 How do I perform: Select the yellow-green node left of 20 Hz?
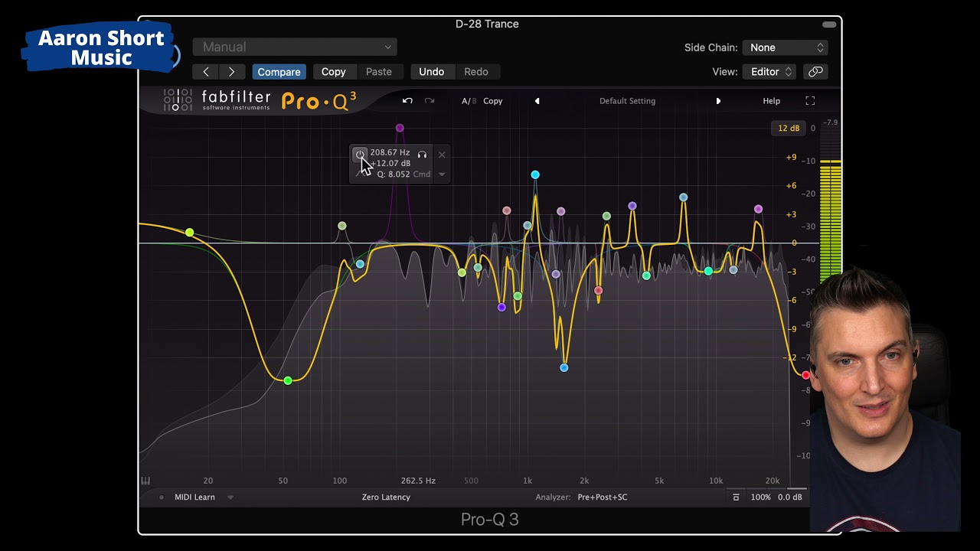pyautogui.click(x=190, y=232)
